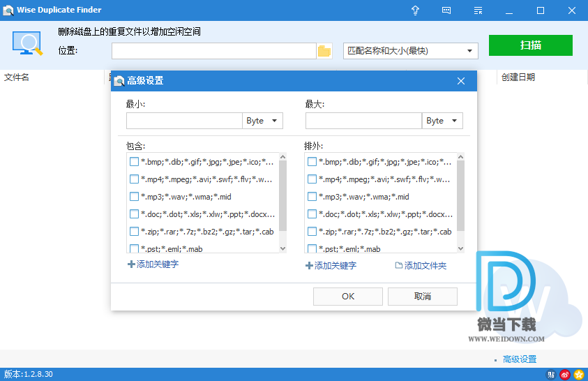This screenshot has height=381, width=588.
Task: Click the 最大 size input field
Action: point(363,121)
